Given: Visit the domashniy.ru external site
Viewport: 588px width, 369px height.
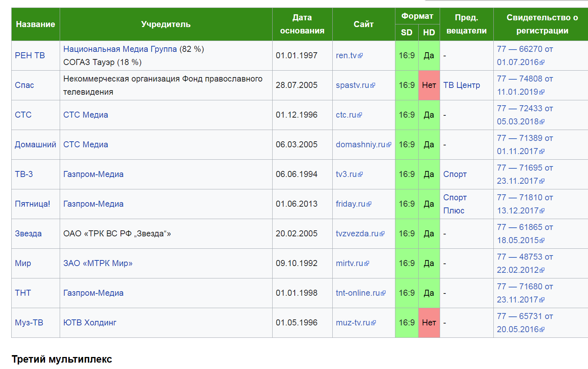Looking at the screenshot, I should click(363, 145).
